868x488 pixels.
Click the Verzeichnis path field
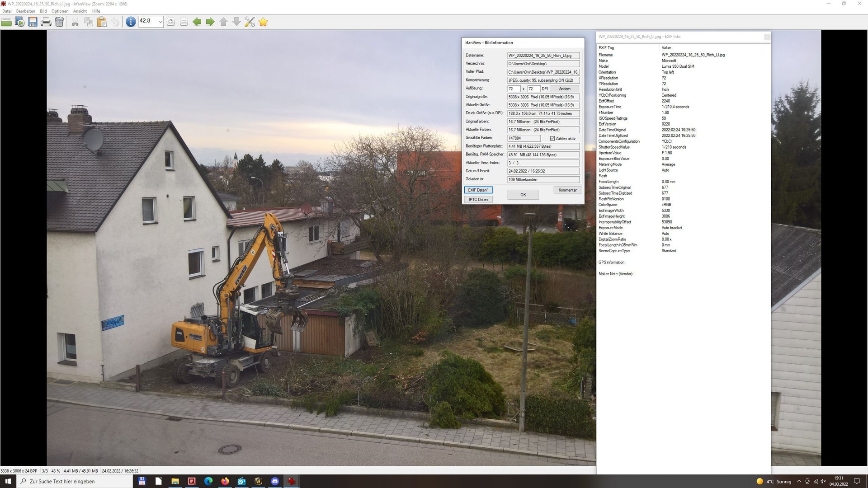(543, 64)
